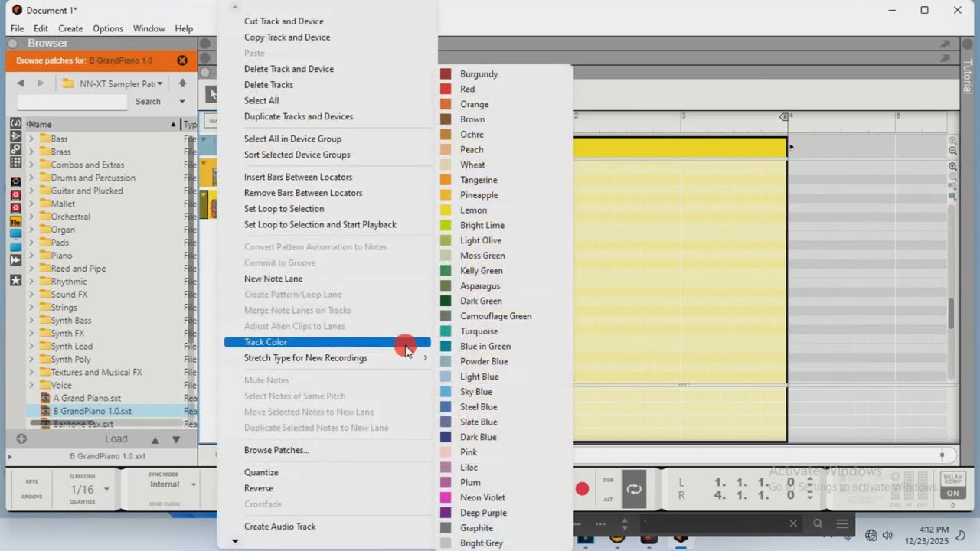The height and width of the screenshot is (551, 980).
Task: Open the Options menu
Action: 108,28
